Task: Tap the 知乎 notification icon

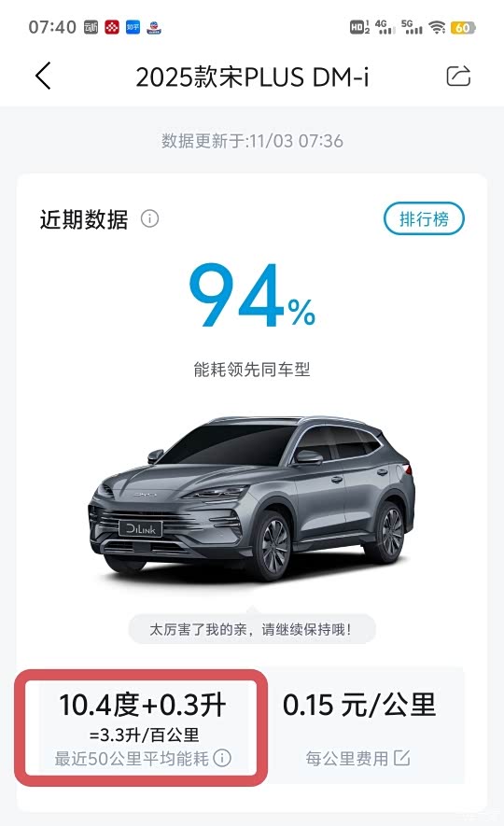Action: [133, 27]
